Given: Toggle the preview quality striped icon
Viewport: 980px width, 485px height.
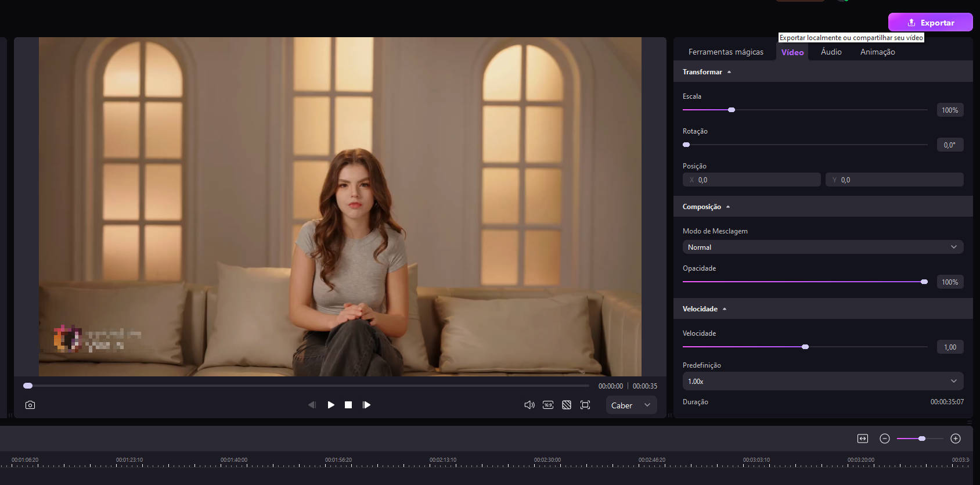Looking at the screenshot, I should pos(567,405).
